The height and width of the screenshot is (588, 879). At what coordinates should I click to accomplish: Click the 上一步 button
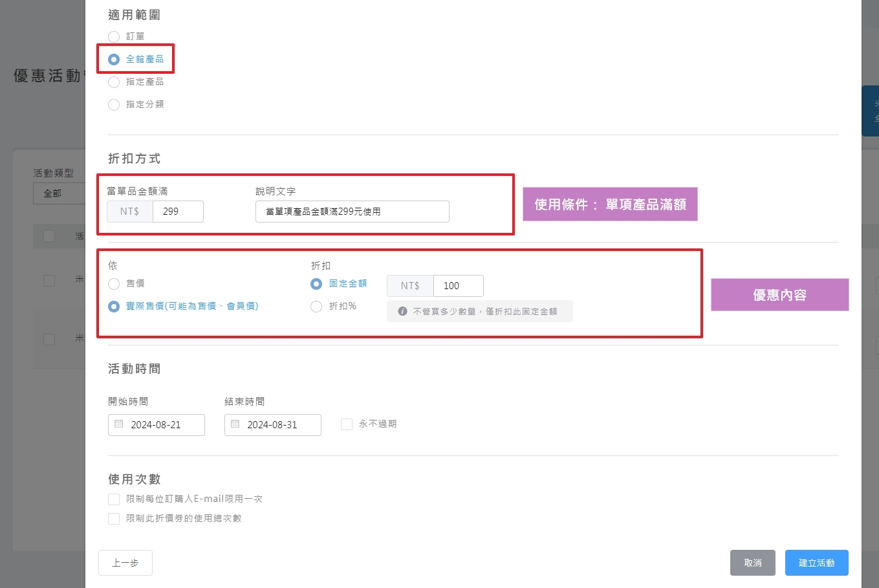coord(125,562)
